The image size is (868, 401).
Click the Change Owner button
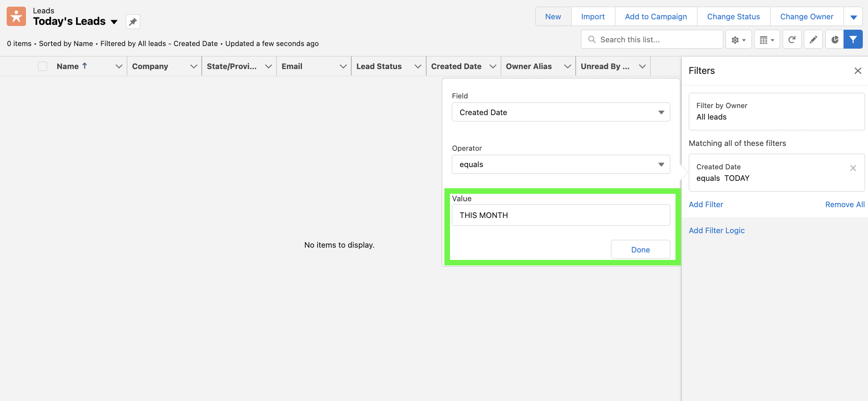[807, 17]
